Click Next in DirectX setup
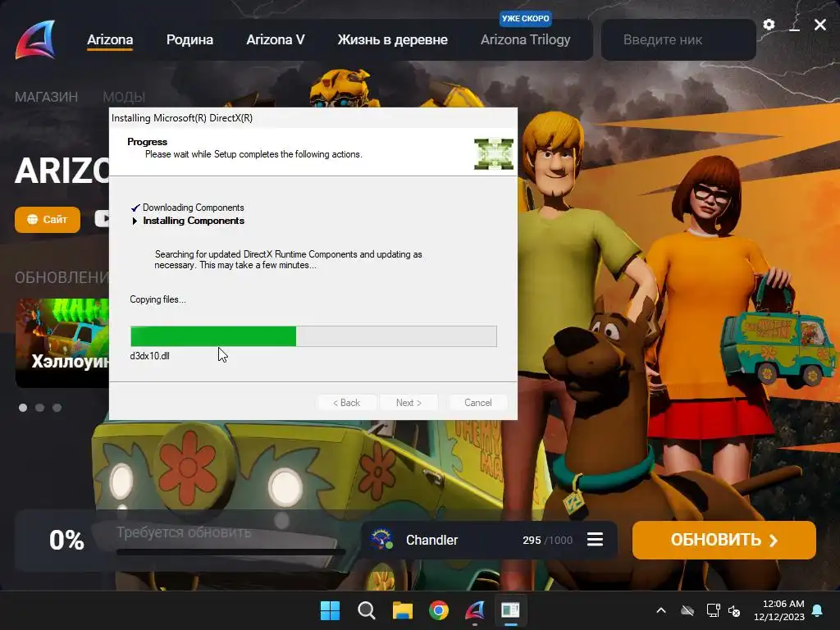Image resolution: width=840 pixels, height=630 pixels. click(409, 403)
